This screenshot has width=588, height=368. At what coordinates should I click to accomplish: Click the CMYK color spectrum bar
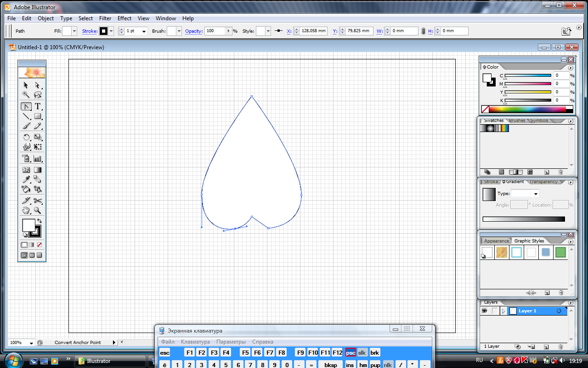point(527,109)
